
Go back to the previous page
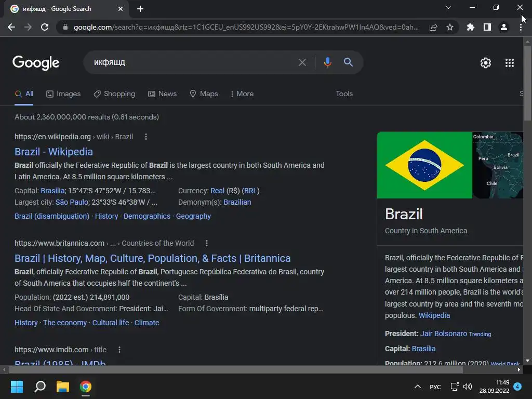coord(11,27)
